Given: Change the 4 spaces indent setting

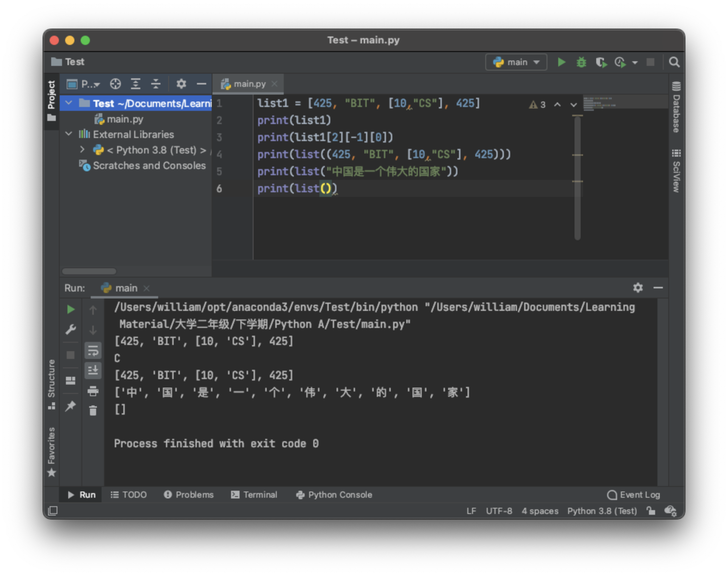Looking at the screenshot, I should [540, 511].
